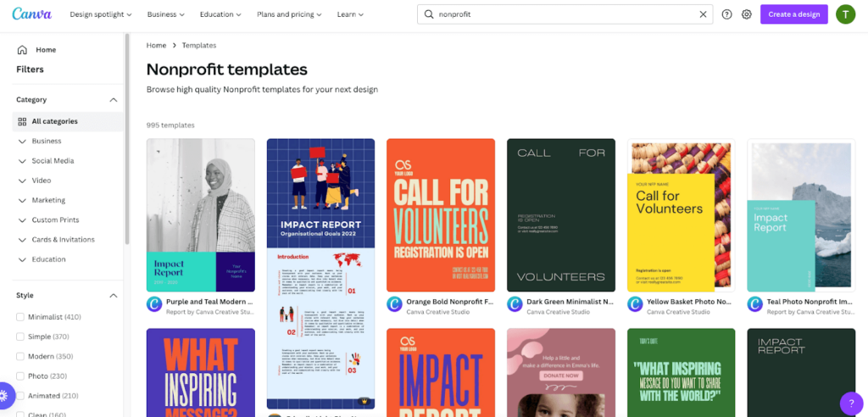868x417 pixels.
Task: Toggle the Minimalist (410) checkbox
Action: point(20,317)
